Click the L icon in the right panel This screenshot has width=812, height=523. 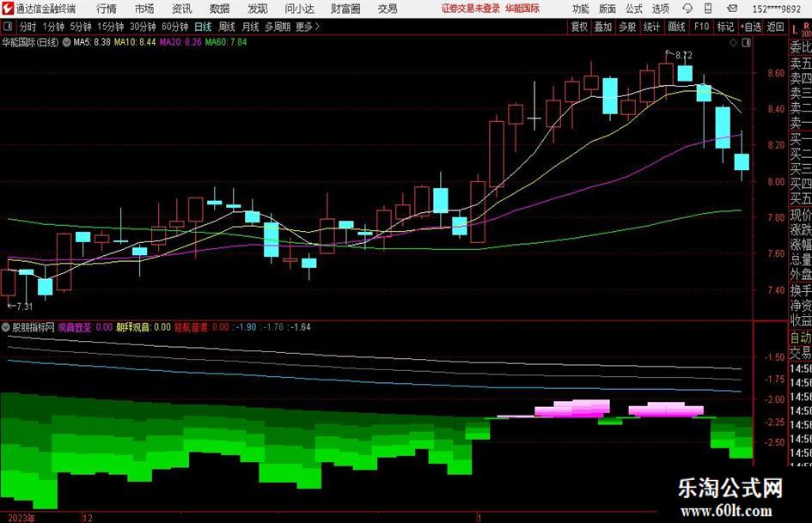click(x=795, y=30)
